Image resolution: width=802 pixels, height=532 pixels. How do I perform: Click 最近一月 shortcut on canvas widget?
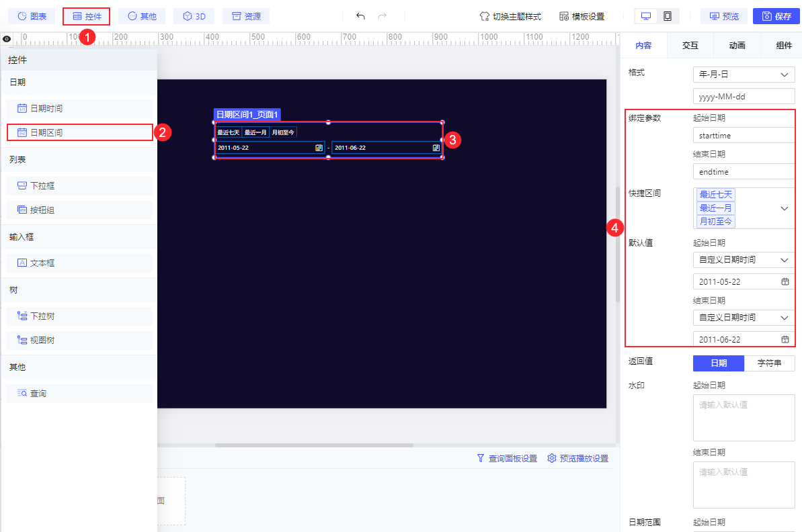[255, 132]
